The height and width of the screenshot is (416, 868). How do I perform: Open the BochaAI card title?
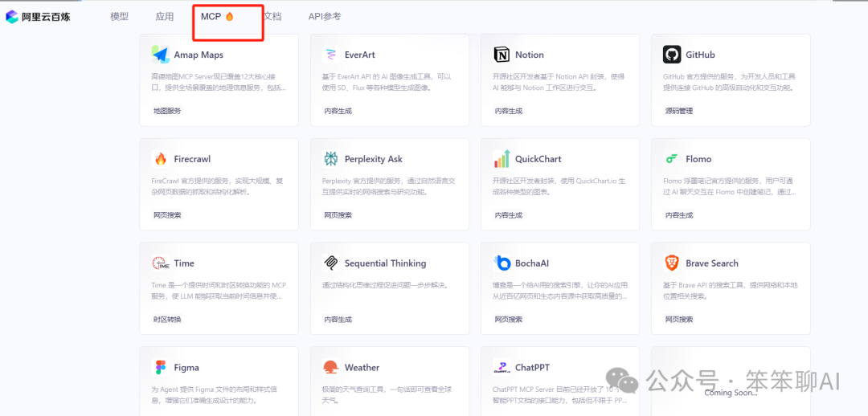(532, 264)
